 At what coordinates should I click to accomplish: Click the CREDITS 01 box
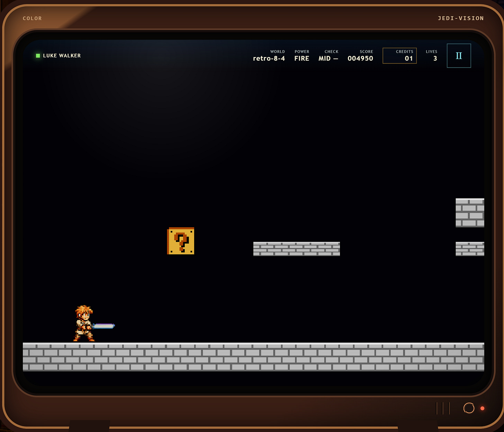(x=399, y=56)
